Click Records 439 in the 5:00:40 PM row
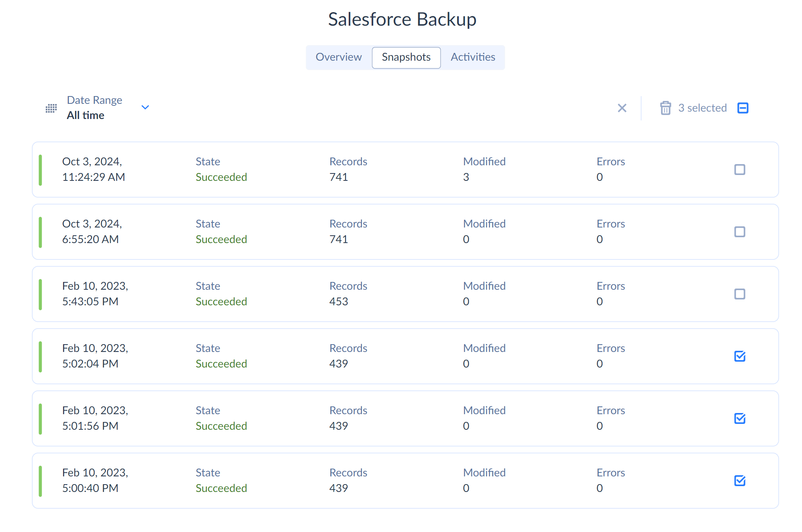Screen dimensions: 802x532 pyautogui.click(x=339, y=488)
